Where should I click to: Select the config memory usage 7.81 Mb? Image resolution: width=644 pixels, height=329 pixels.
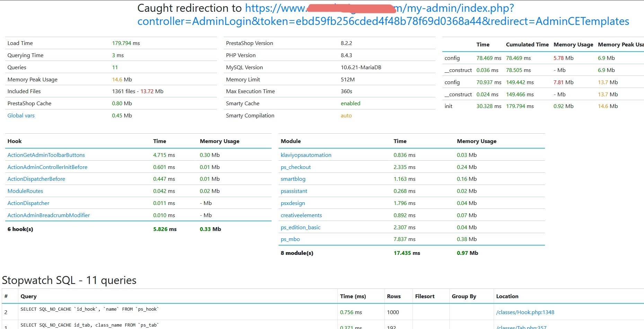563,82
